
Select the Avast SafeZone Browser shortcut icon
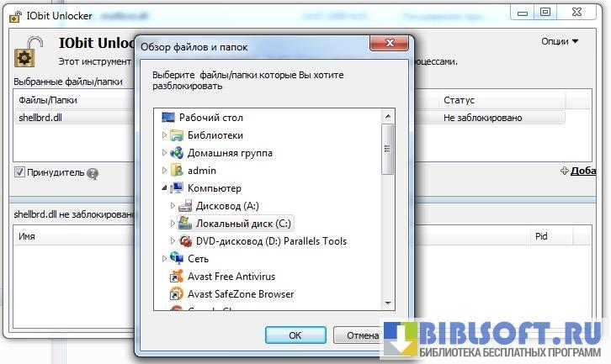[x=177, y=294]
